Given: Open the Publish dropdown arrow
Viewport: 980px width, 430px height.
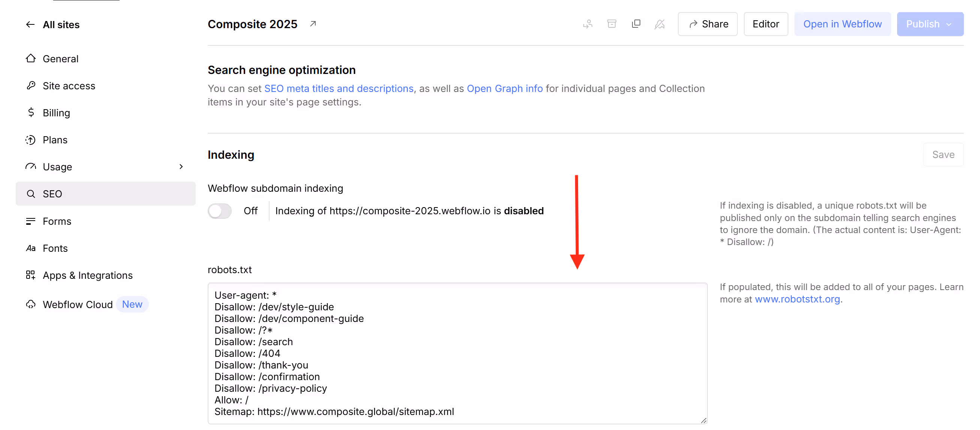Looking at the screenshot, I should (949, 24).
